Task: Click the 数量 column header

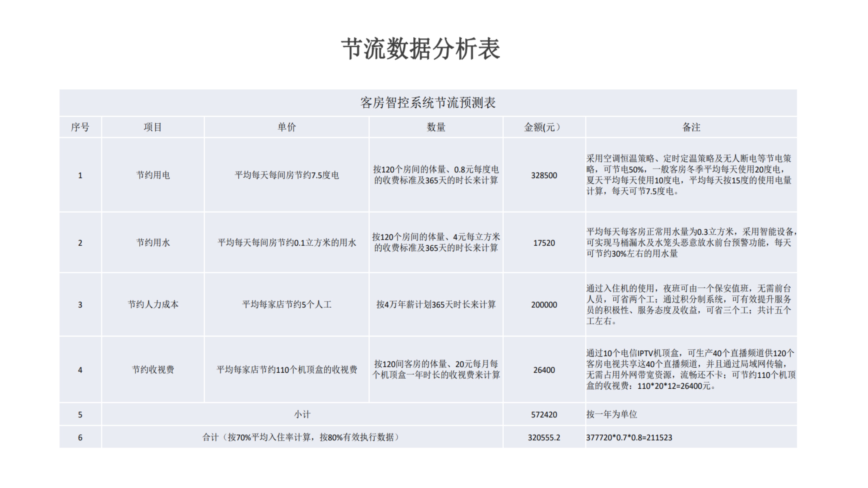Action: [436, 127]
